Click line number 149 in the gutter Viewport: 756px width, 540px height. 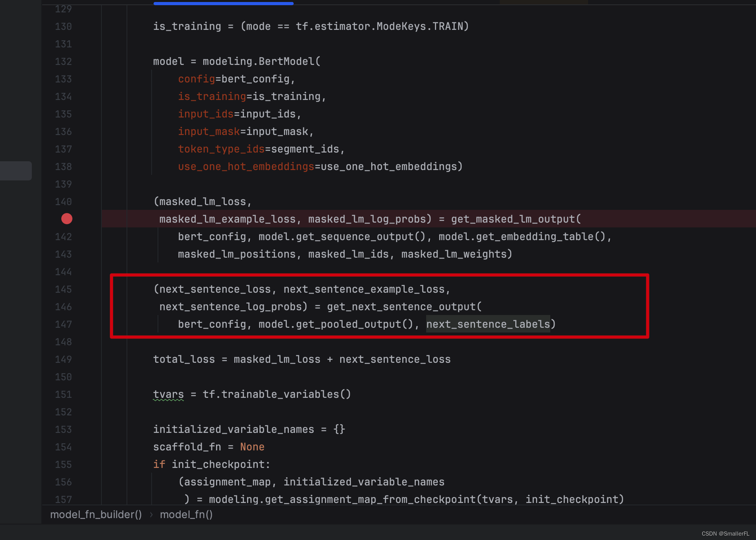pyautogui.click(x=63, y=359)
